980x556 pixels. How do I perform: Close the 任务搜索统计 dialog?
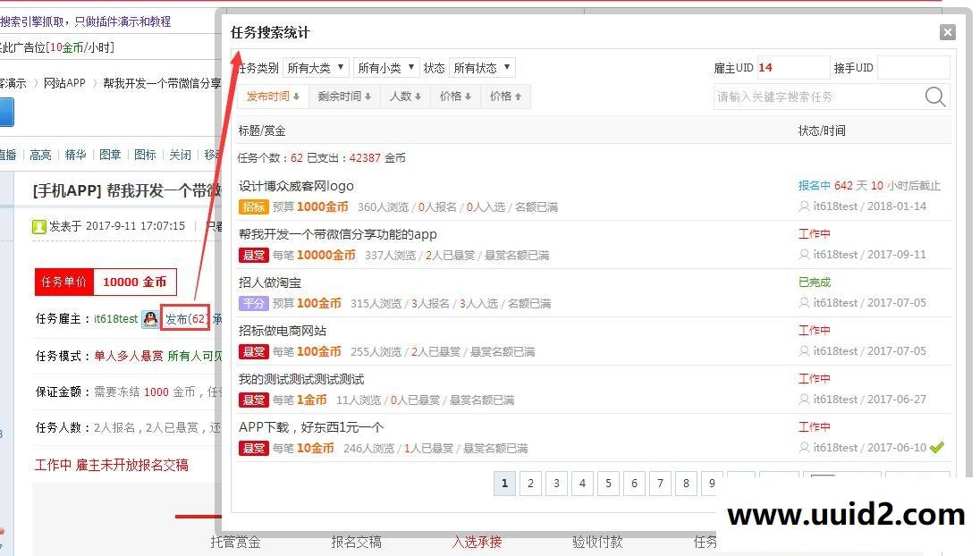(x=948, y=32)
